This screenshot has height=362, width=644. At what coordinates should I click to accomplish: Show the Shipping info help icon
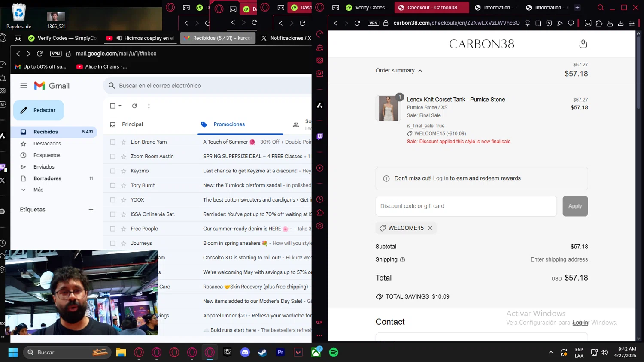pyautogui.click(x=402, y=260)
